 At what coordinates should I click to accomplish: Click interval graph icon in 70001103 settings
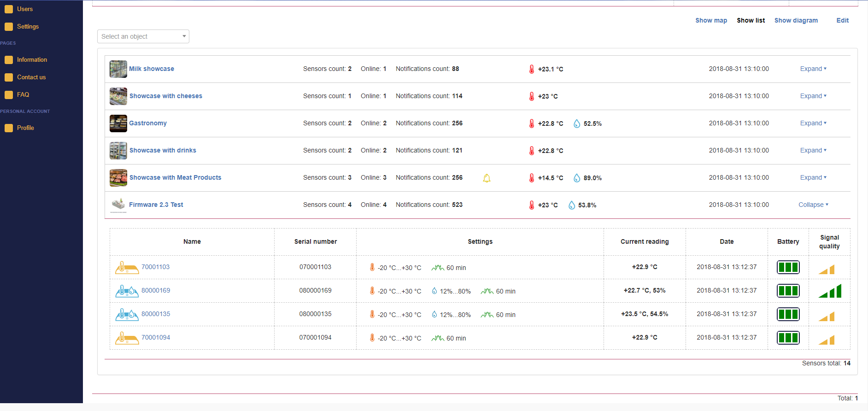pos(438,268)
